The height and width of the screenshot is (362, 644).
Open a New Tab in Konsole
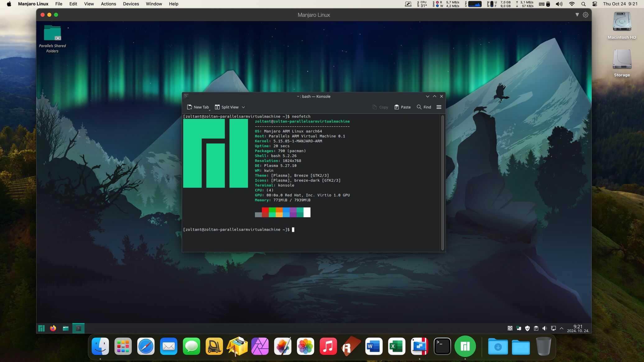click(198, 107)
